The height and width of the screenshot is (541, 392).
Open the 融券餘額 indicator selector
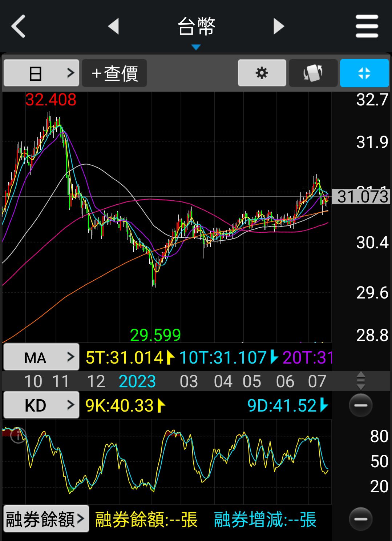tap(46, 519)
